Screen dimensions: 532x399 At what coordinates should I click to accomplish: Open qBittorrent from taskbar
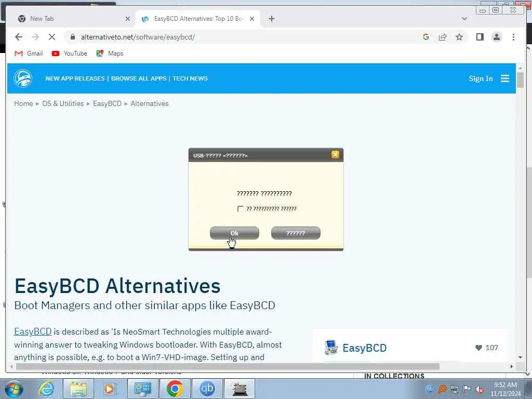[207, 389]
